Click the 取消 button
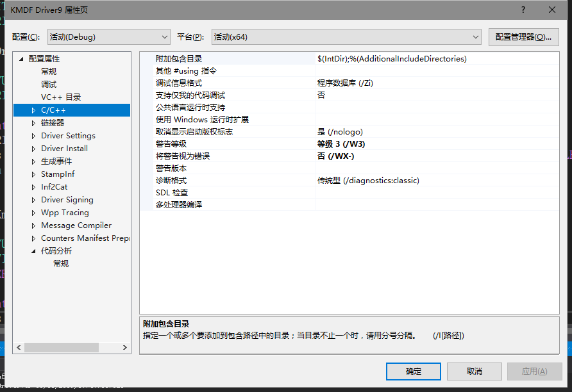 [x=475, y=372]
